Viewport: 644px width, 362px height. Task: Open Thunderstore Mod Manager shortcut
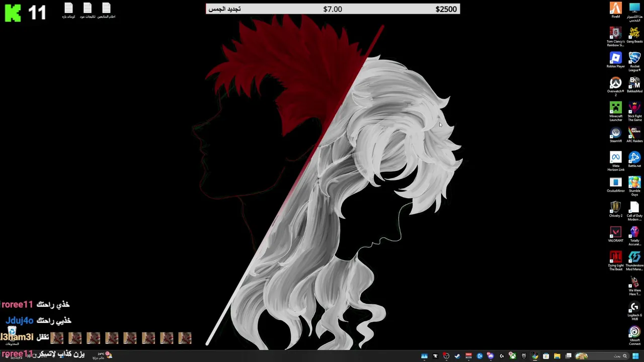click(x=634, y=261)
